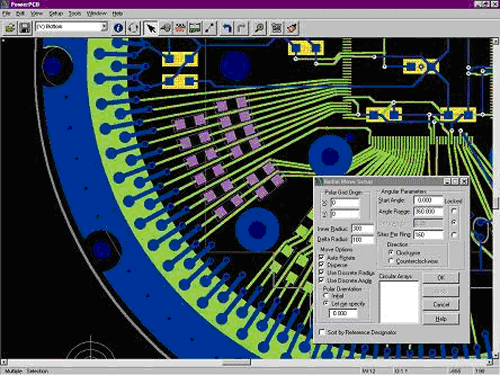This screenshot has width=500, height=375.
Task: Select the Counterclockwise direction radio button
Action: (392, 261)
